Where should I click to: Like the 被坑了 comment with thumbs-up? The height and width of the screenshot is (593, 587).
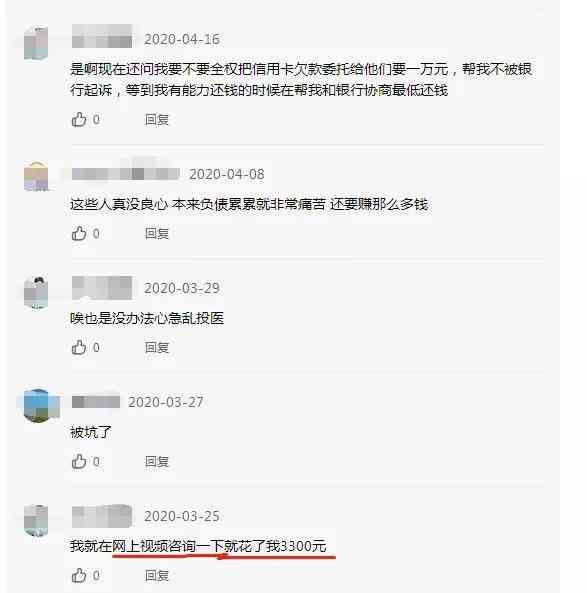[79, 461]
